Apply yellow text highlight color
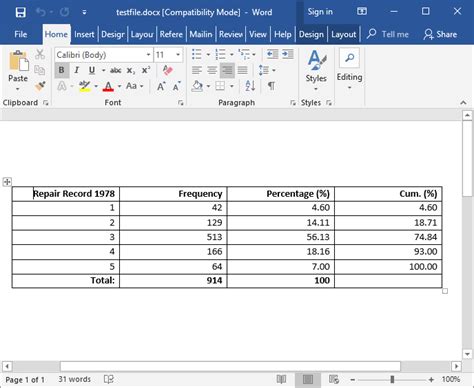Viewport: 474px width, 388px height. point(85,86)
